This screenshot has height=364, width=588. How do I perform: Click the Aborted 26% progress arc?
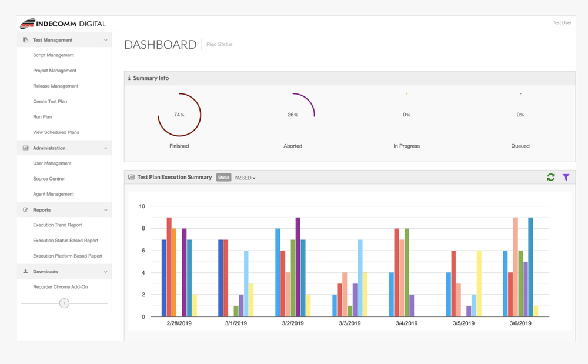click(x=293, y=115)
